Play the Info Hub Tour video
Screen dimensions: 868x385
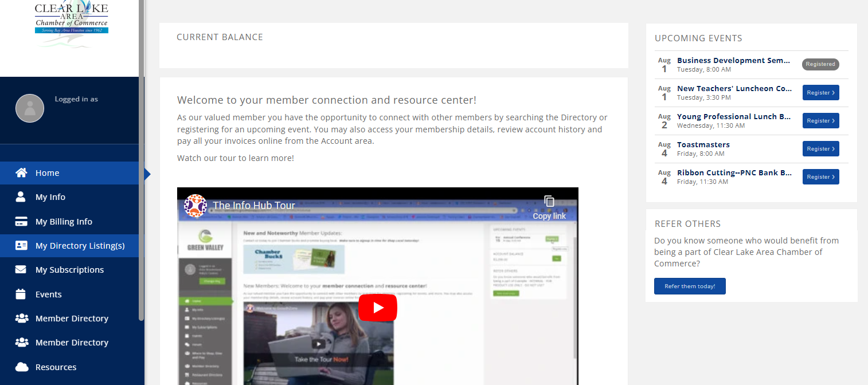377,308
